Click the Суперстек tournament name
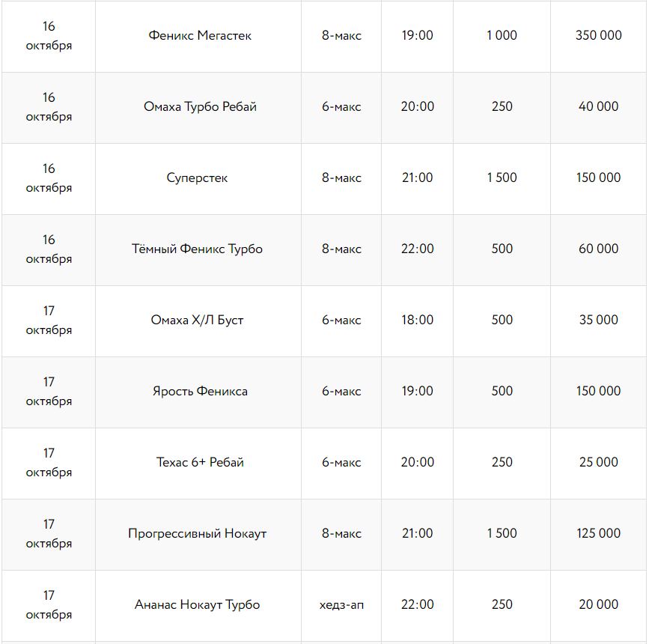Screen dimensions: 649x644 198,178
